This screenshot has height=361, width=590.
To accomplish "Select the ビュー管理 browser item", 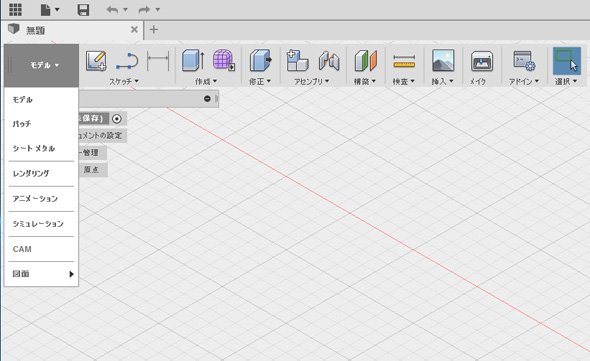I will point(92,152).
